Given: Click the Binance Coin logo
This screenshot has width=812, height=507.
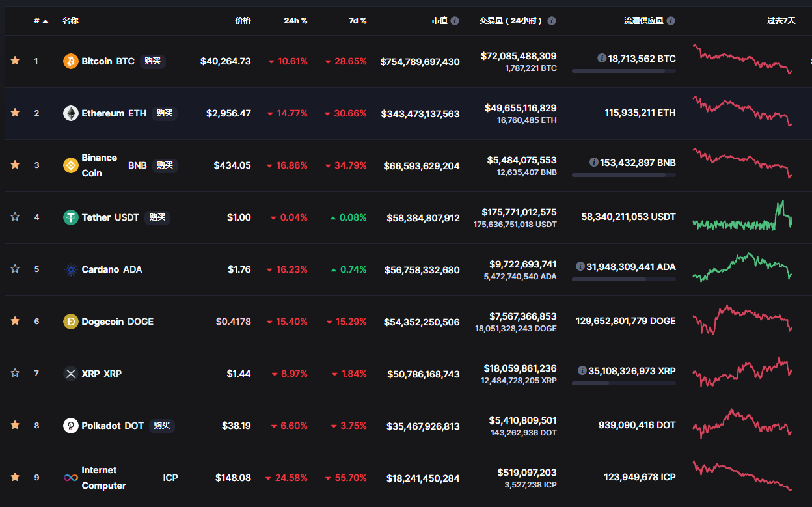Looking at the screenshot, I should pyautogui.click(x=70, y=165).
